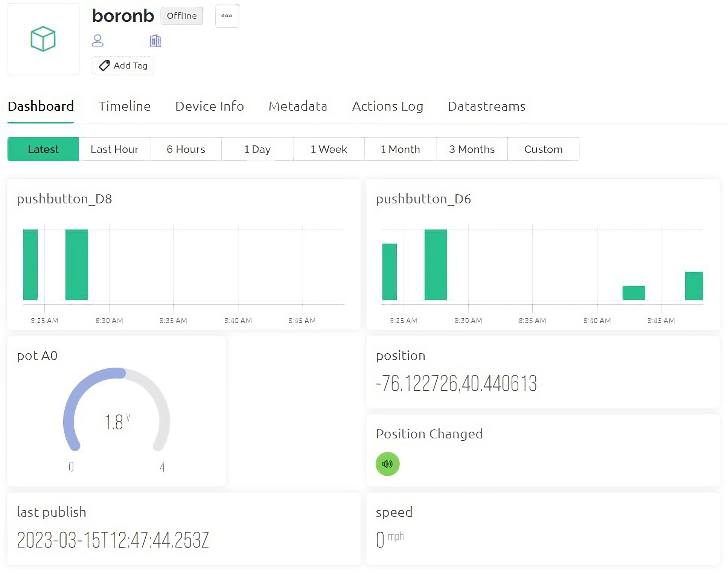Open the three-dots device actions menu
This screenshot has width=728, height=574.
227,16
